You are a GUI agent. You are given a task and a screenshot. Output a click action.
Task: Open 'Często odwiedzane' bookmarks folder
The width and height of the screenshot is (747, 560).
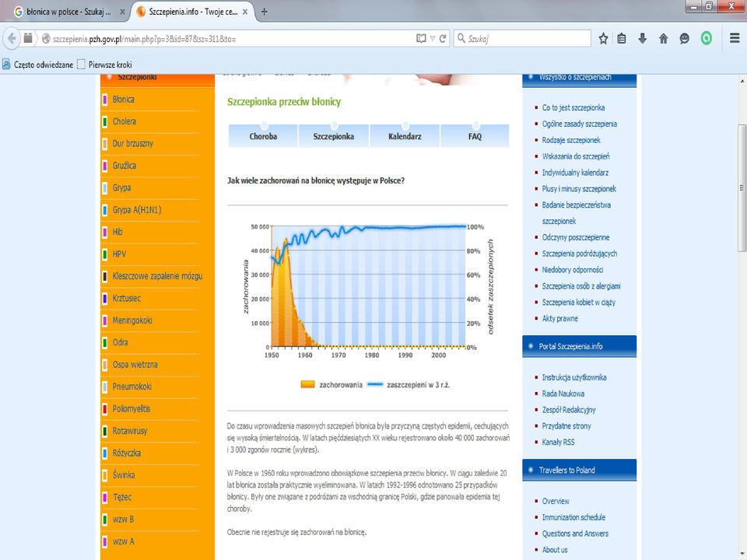(x=37, y=65)
